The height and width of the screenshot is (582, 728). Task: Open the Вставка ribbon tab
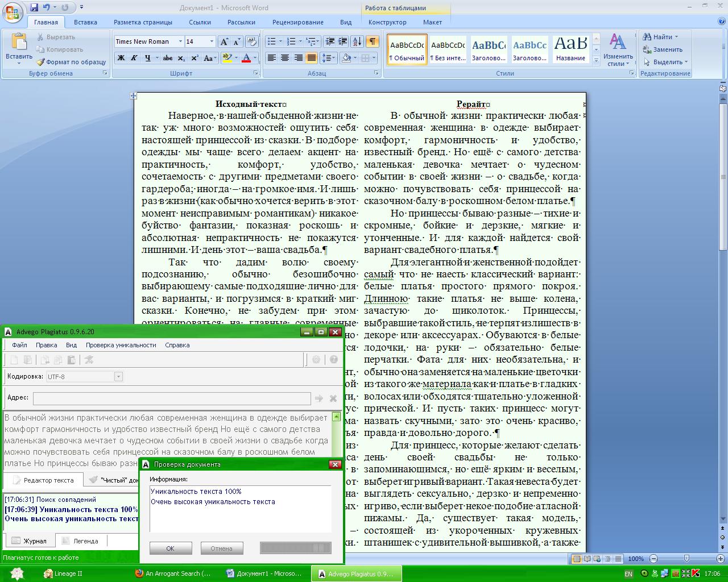[x=85, y=22]
